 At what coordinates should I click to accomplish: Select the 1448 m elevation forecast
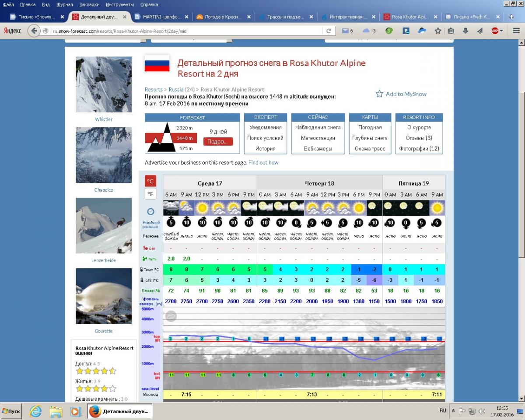click(184, 138)
